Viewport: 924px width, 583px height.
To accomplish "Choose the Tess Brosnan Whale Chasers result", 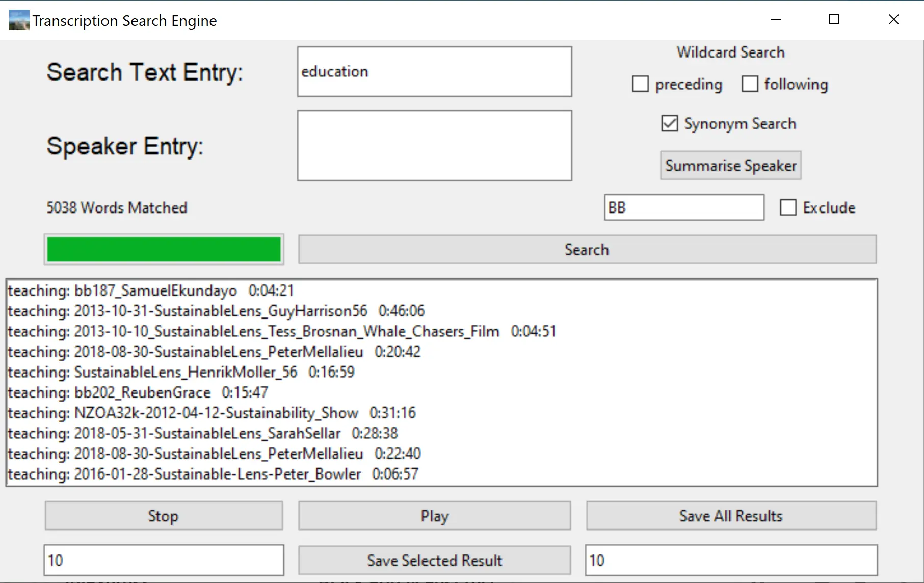I will tap(281, 332).
